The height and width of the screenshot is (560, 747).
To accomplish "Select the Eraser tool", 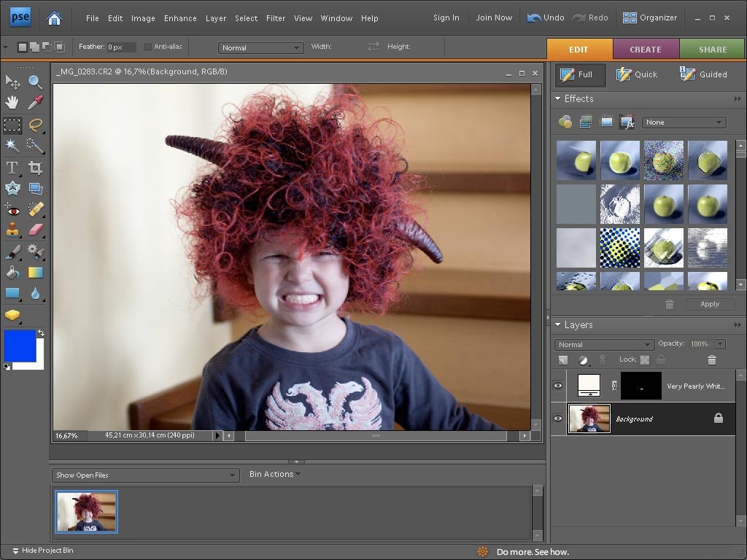I will [x=34, y=230].
